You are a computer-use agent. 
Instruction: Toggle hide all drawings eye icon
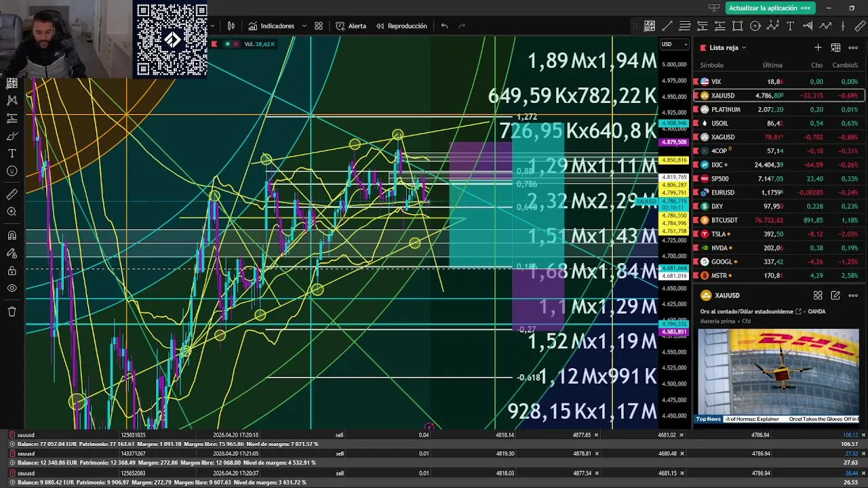[12, 289]
